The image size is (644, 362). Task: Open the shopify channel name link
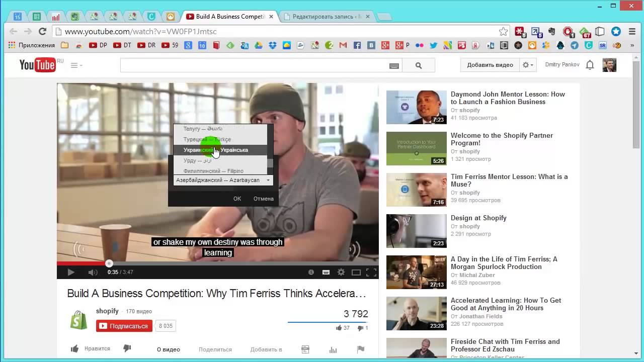[107, 311]
